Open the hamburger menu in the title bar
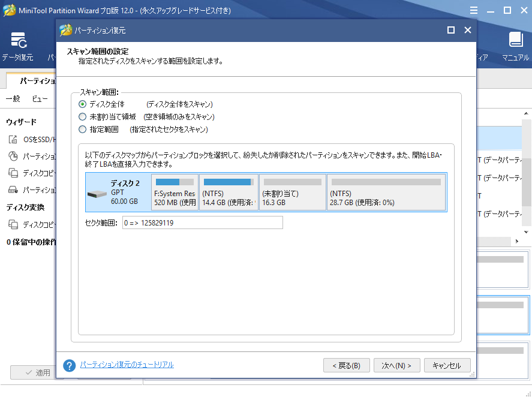This screenshot has width=532, height=397. click(x=473, y=10)
